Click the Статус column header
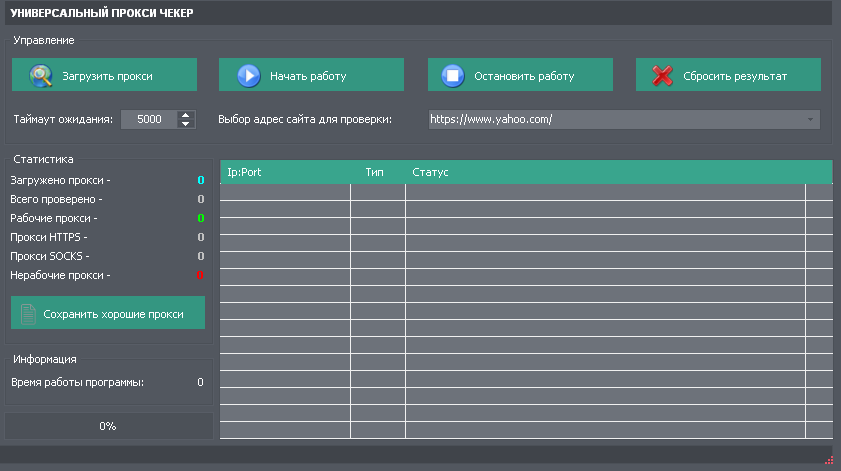This screenshot has height=471, width=841. pos(605,172)
